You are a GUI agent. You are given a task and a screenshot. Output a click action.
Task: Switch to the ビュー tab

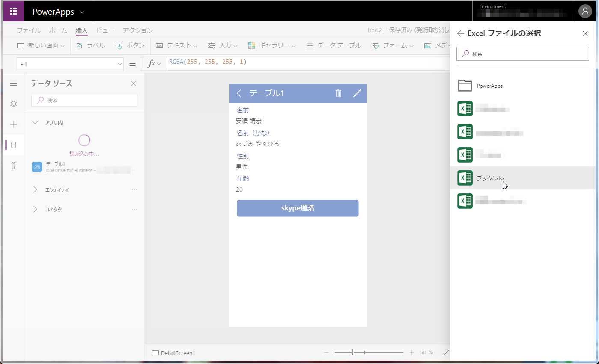coord(105,30)
